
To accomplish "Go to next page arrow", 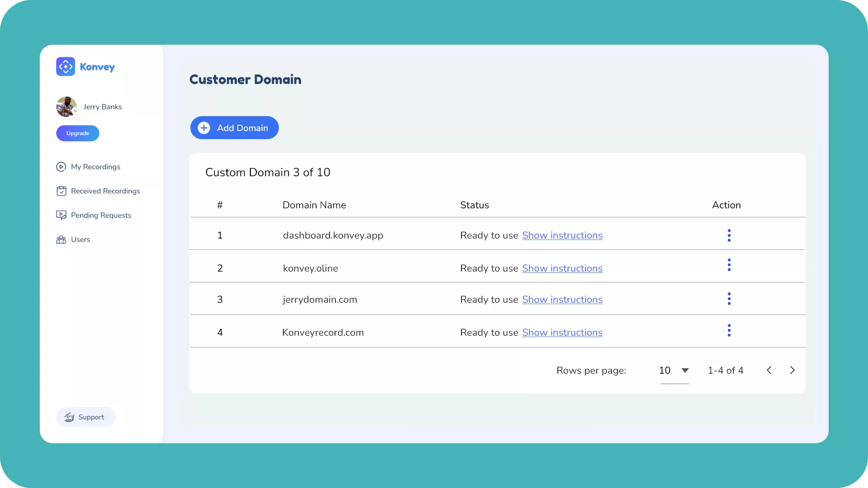I will (x=792, y=371).
